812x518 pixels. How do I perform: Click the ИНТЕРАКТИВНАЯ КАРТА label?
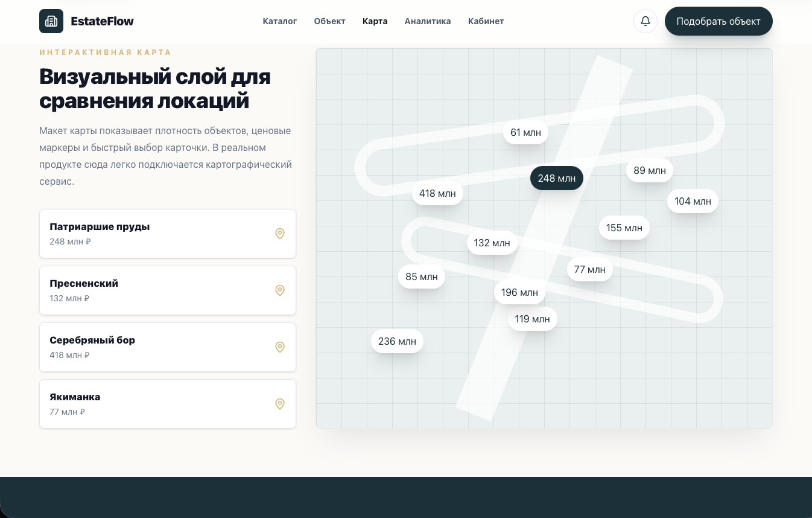pyautogui.click(x=106, y=53)
